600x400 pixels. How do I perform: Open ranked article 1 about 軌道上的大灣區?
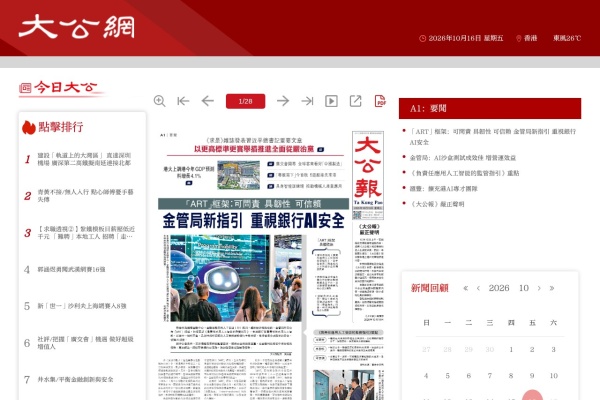point(84,159)
